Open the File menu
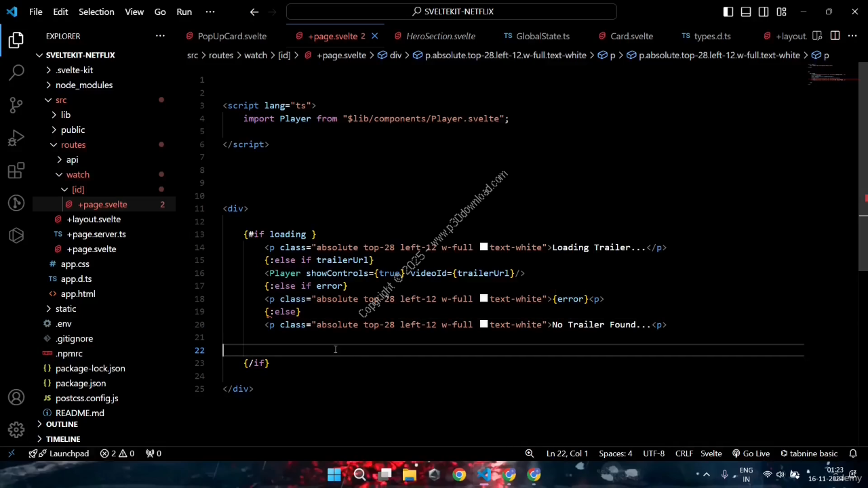 point(36,12)
